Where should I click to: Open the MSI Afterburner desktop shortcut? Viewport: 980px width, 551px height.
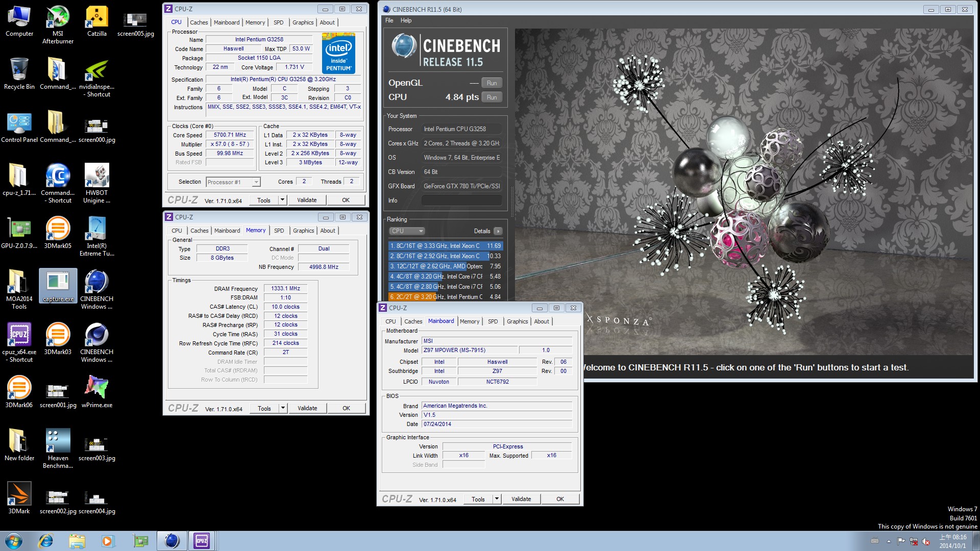point(58,24)
